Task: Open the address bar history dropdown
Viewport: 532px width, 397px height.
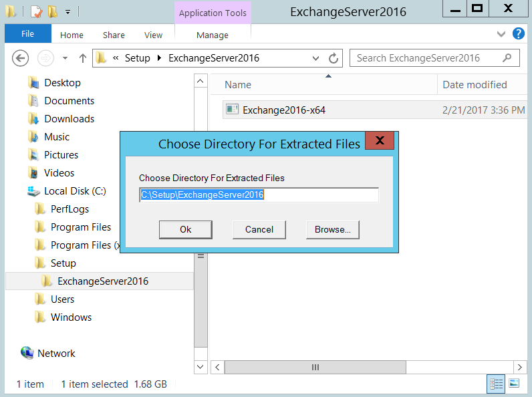Action: (316, 58)
